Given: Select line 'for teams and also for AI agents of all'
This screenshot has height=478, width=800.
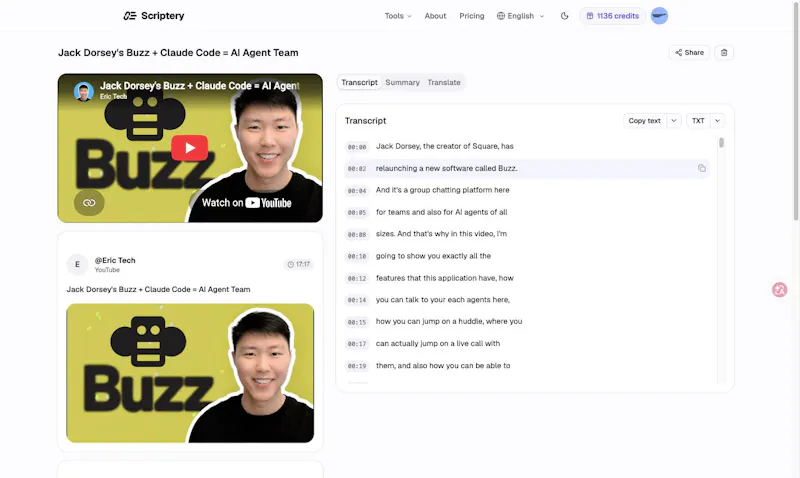Looking at the screenshot, I should 441,212.
